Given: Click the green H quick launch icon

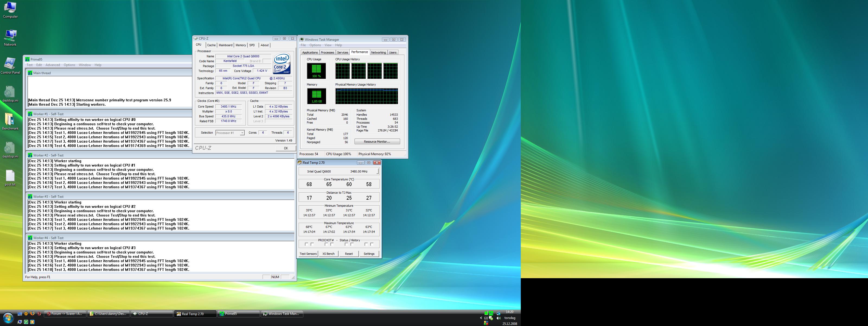Looking at the screenshot, I should (26, 322).
